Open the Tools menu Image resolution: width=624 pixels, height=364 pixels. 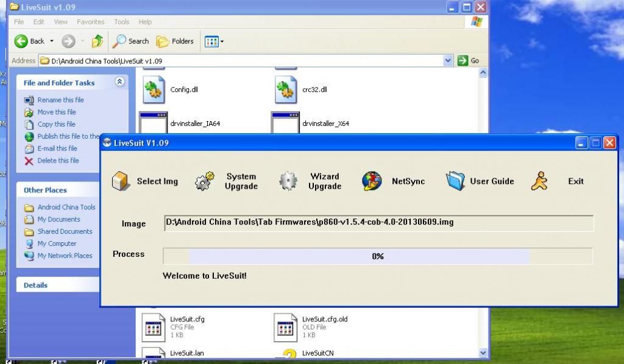pos(122,22)
